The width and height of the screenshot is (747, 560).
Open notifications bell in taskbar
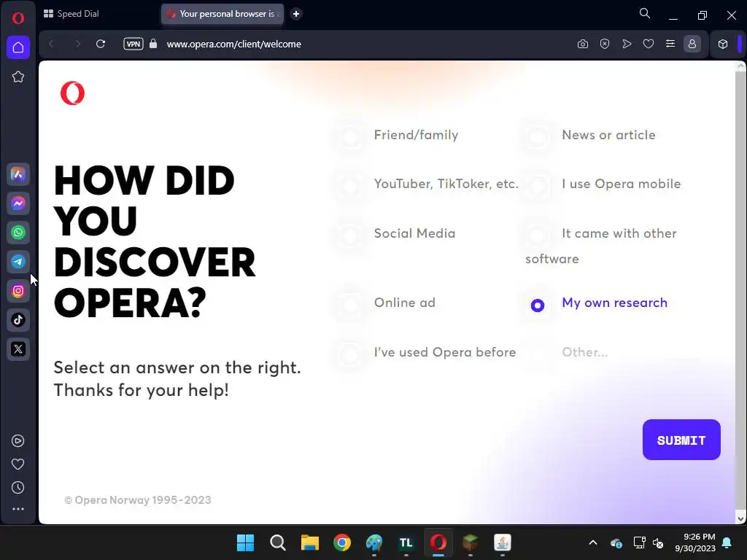(727, 542)
